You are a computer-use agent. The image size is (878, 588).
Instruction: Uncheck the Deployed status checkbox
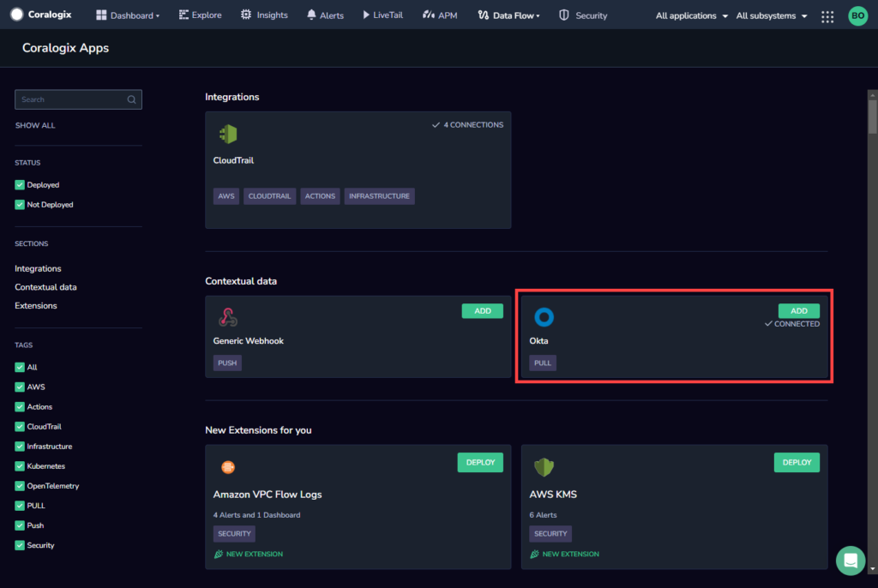coord(20,185)
